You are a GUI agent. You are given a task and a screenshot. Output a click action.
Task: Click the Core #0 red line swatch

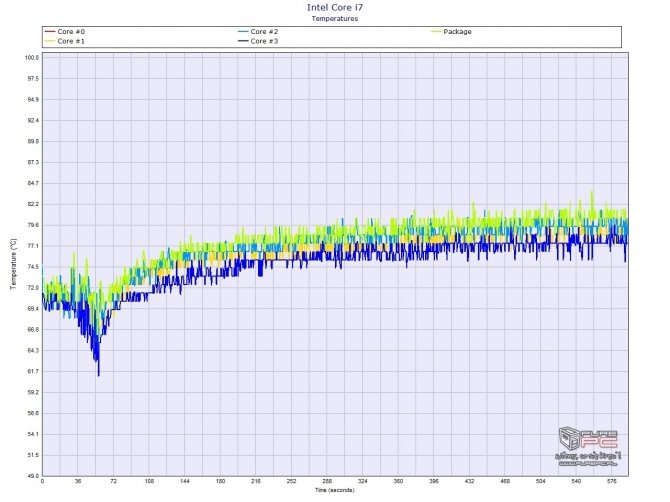[50, 32]
